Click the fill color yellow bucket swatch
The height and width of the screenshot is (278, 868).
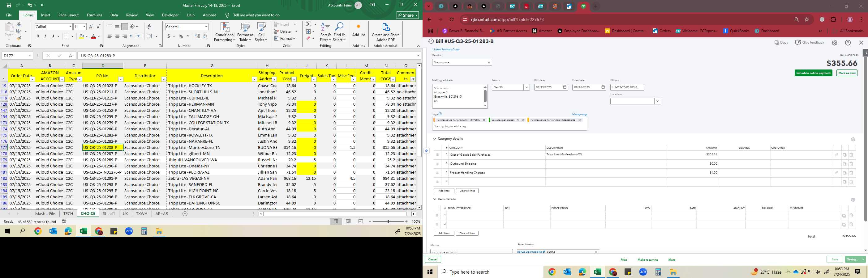pos(81,36)
